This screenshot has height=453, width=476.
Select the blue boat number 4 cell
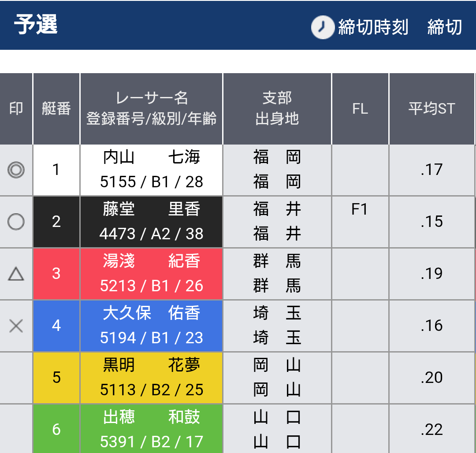point(56,326)
